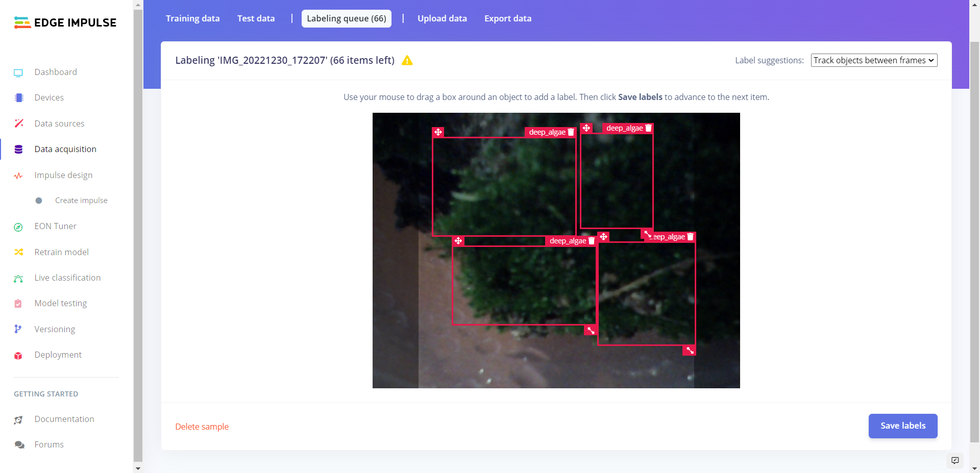The height and width of the screenshot is (473, 980).
Task: Click the Documentation rocket icon
Action: [18, 420]
